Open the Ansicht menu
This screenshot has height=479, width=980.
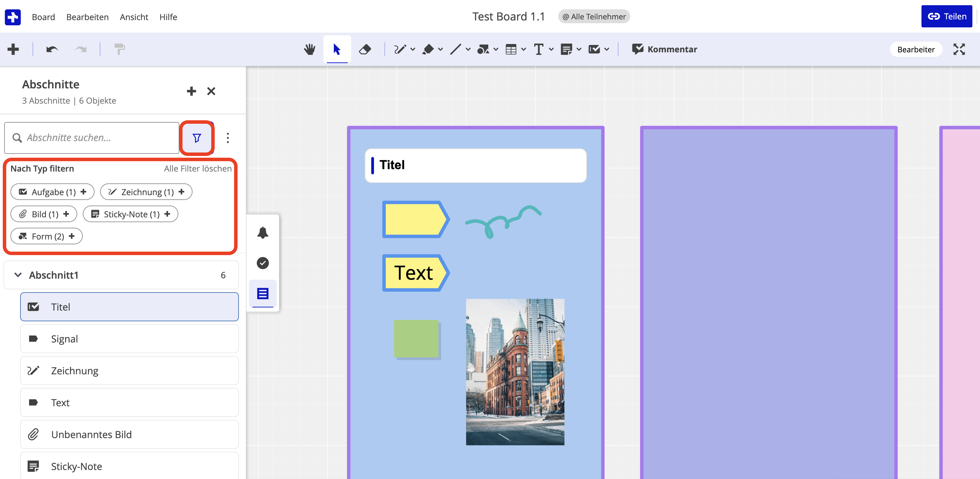point(134,17)
